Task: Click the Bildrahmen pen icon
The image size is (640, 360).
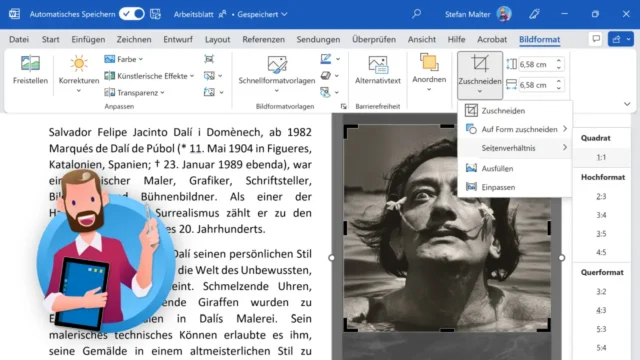Action: (326, 59)
